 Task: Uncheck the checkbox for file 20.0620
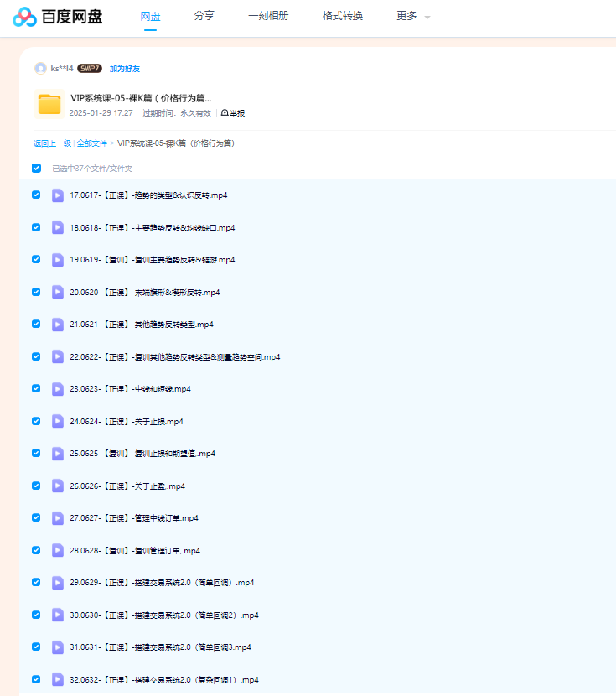click(36, 292)
